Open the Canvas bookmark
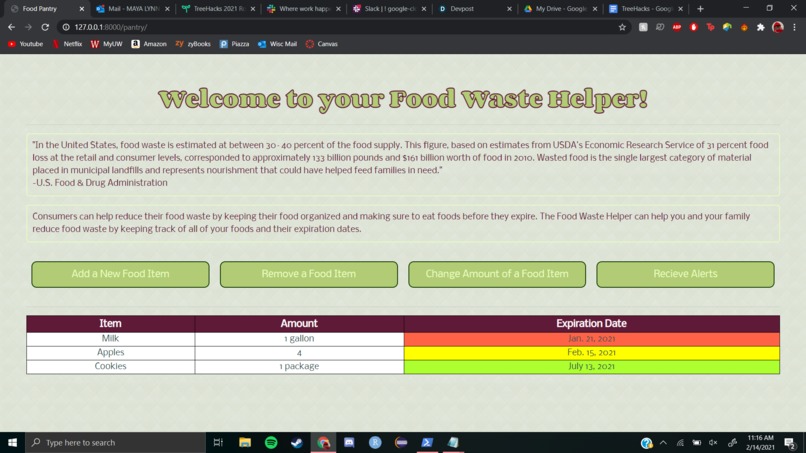Viewport: 806px width, 453px height. point(322,44)
